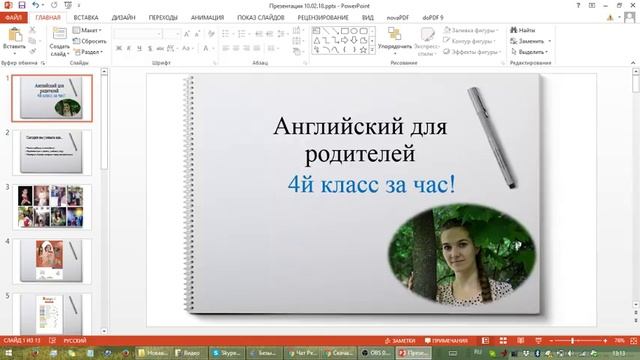Open the АНИМАЦИЯ tab
This screenshot has width=640, height=360.
[207, 18]
